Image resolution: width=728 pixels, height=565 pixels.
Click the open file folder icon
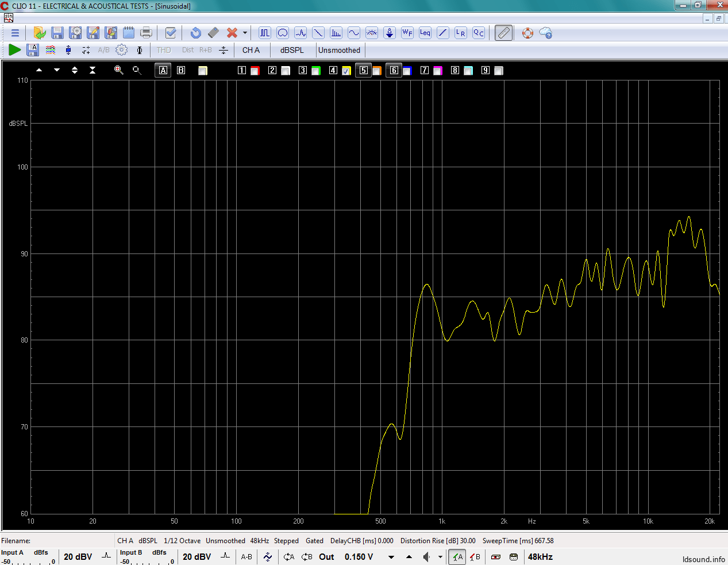40,33
